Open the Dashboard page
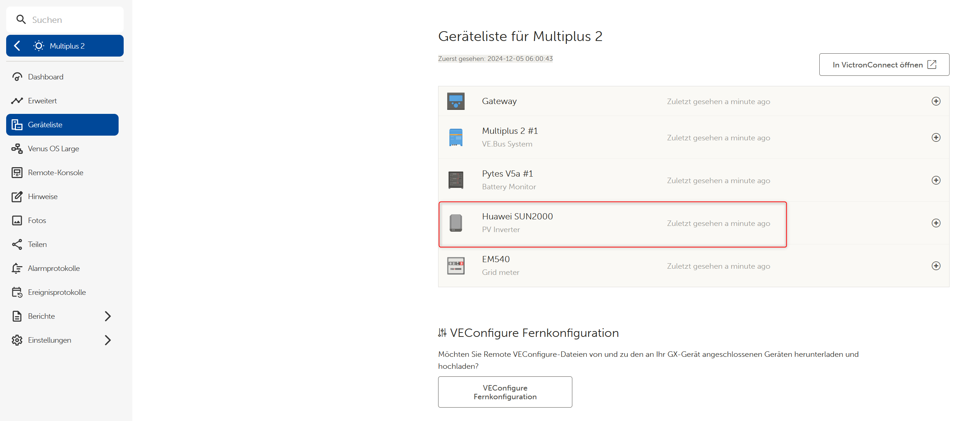Image resolution: width=980 pixels, height=421 pixels. click(x=45, y=77)
